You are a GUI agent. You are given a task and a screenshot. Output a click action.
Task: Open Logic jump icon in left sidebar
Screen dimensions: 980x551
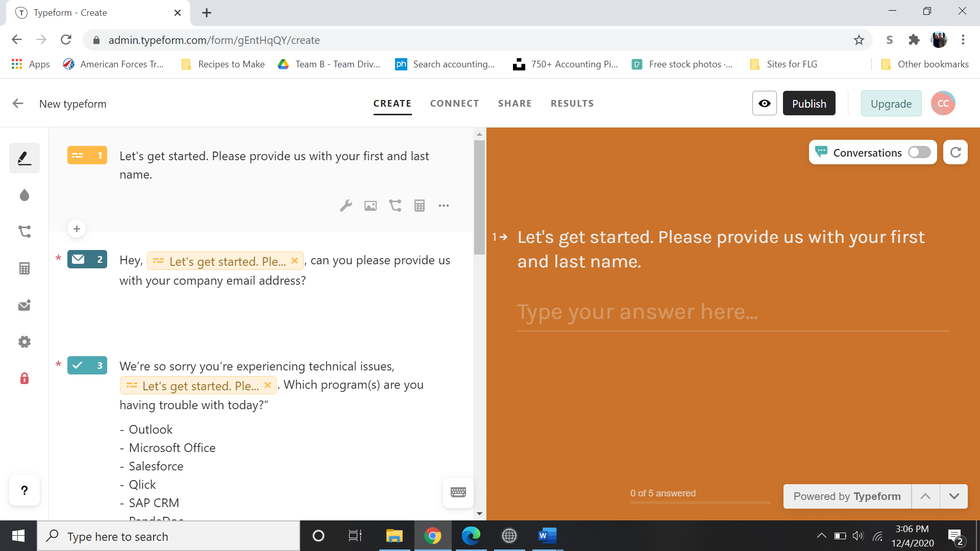[x=24, y=232]
